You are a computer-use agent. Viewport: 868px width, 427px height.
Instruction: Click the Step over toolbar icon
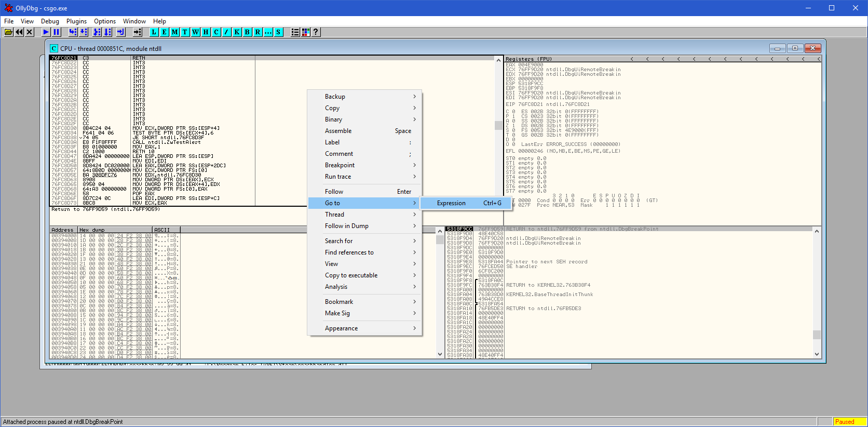tap(83, 32)
